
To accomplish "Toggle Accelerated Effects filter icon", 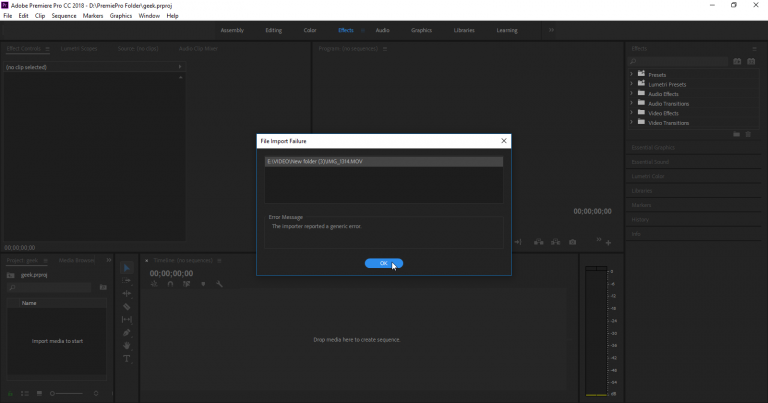I will (737, 62).
